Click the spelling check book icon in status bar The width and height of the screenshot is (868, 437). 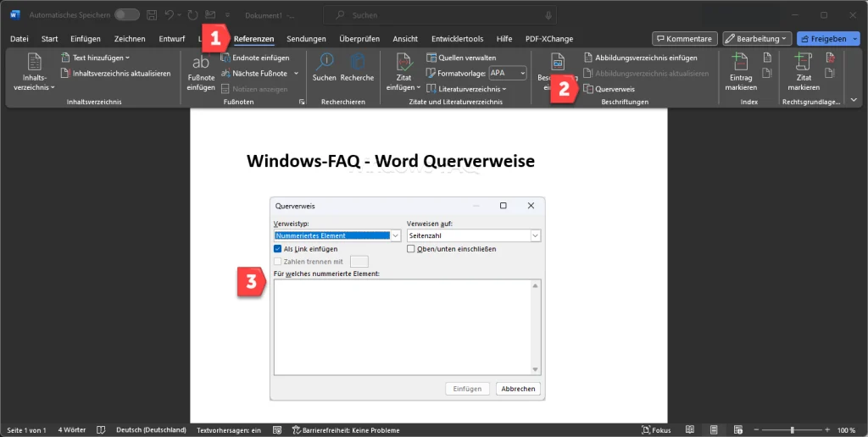tap(101, 430)
